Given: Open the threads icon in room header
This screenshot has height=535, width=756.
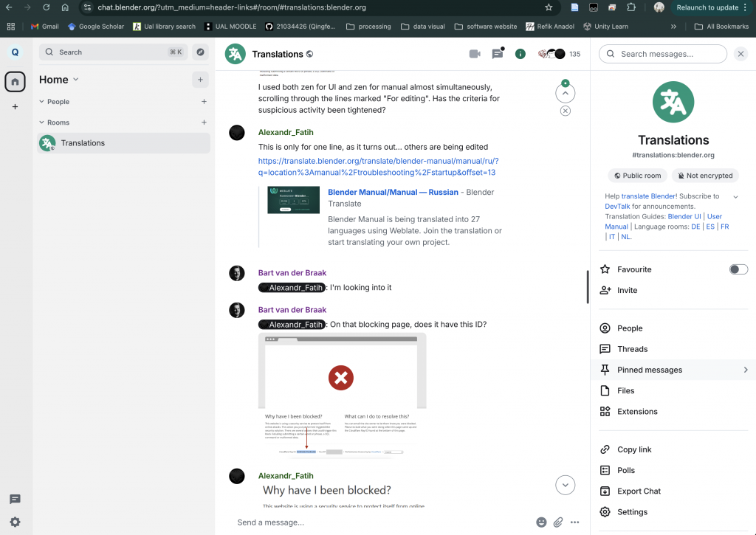Looking at the screenshot, I should [x=498, y=54].
